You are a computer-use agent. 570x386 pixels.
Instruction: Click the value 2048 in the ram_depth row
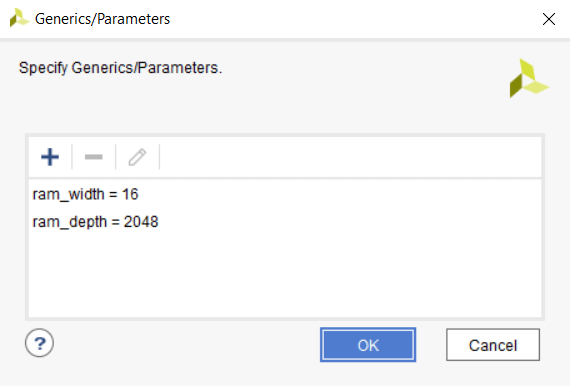(x=141, y=222)
